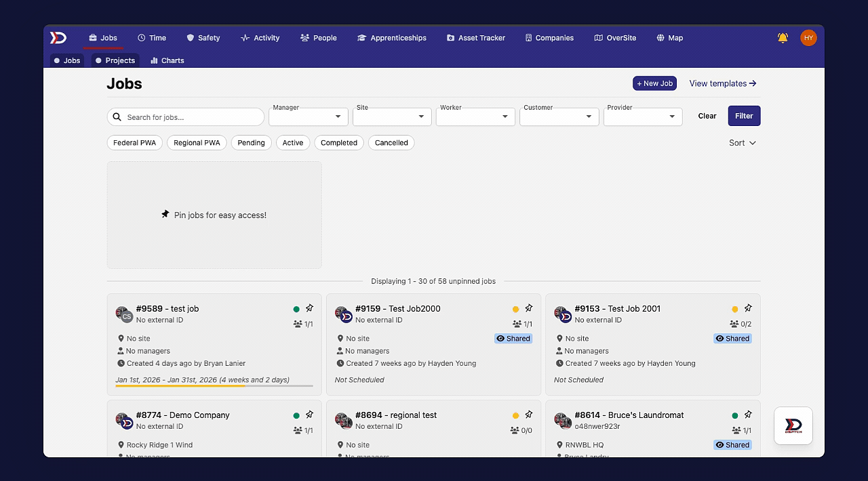Click green status dot on job #8614
The image size is (868, 481).
[x=735, y=415]
